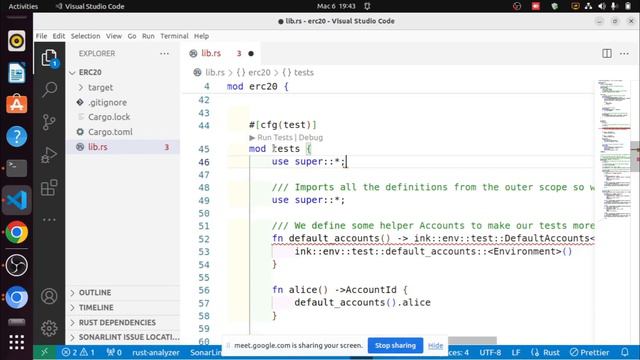Click the system volume icon in top bar
Screen dimensions: 640x360
coord(602,6)
